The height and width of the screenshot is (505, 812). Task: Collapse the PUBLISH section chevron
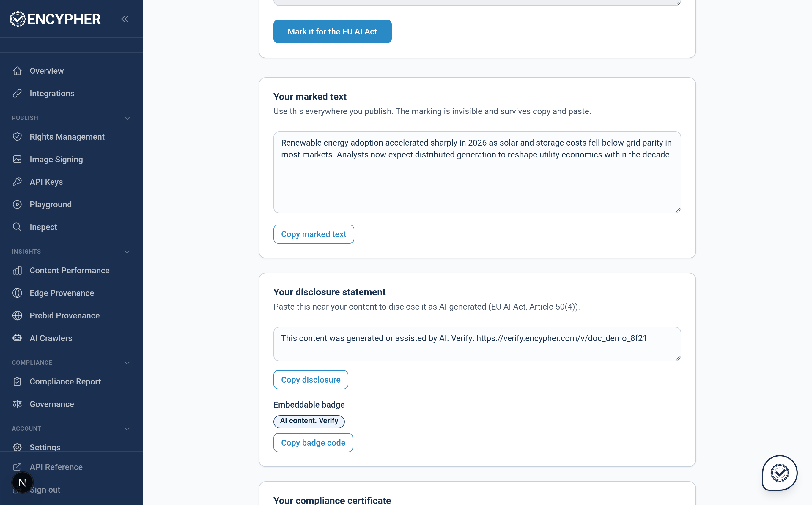[x=127, y=118]
